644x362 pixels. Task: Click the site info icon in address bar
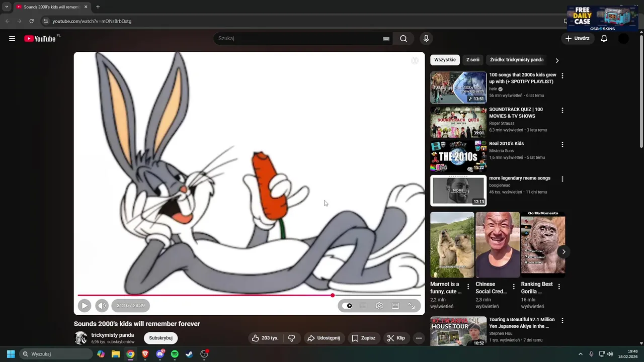[x=46, y=21]
